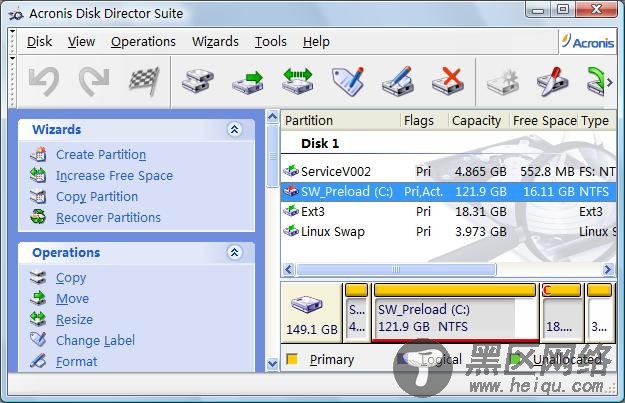Click the Recover Partitions wizard icon
This screenshot has width=625, height=403.
[38, 217]
